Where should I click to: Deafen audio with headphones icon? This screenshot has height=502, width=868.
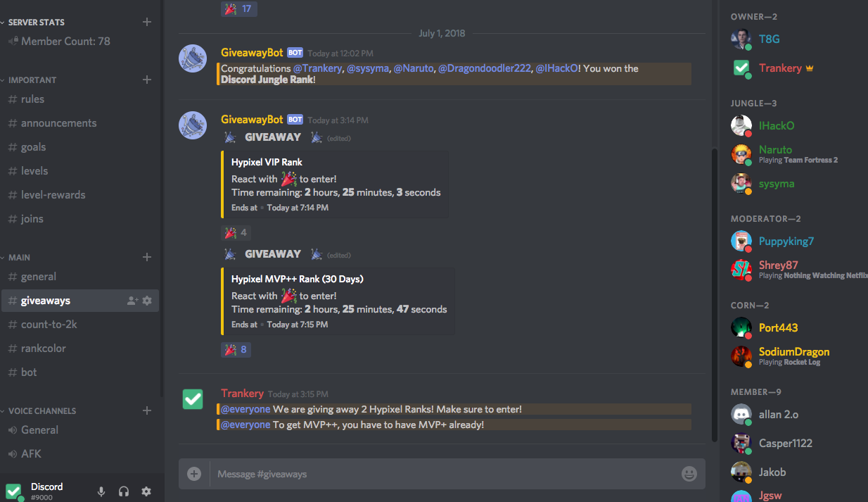(124, 491)
